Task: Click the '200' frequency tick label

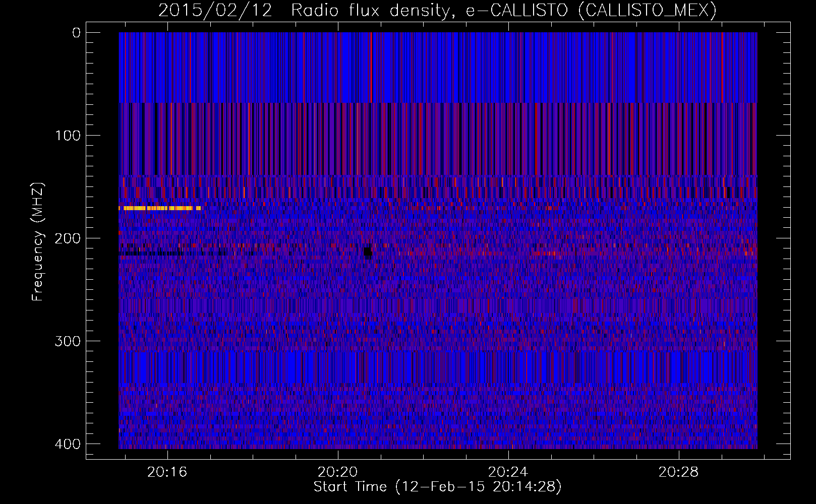Action: tap(68, 238)
